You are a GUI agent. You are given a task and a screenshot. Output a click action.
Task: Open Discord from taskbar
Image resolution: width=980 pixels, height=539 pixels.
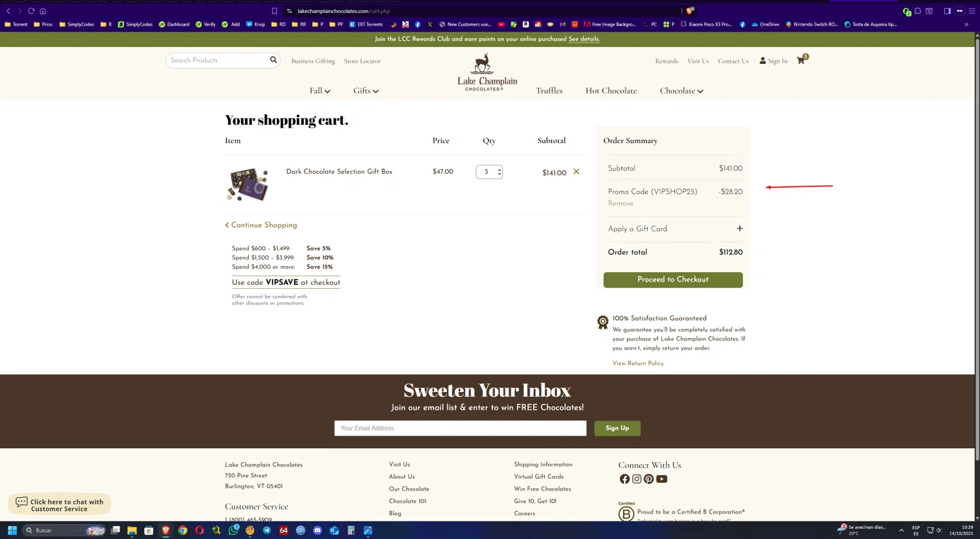point(318,531)
